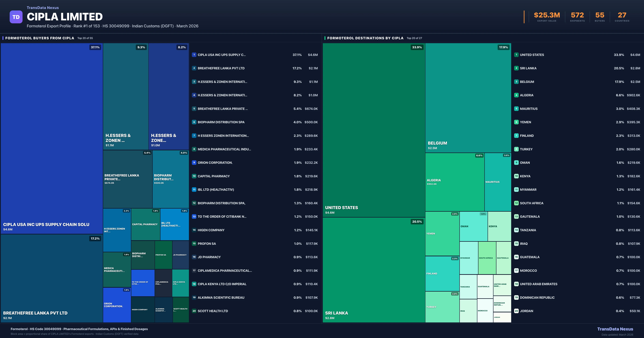The height and width of the screenshot is (338, 644).
Task: Click rank 13 badge beside Citibank buyer
Action: 194,216
